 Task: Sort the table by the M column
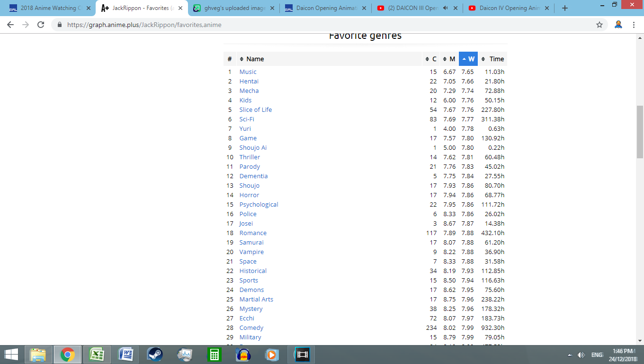click(449, 59)
